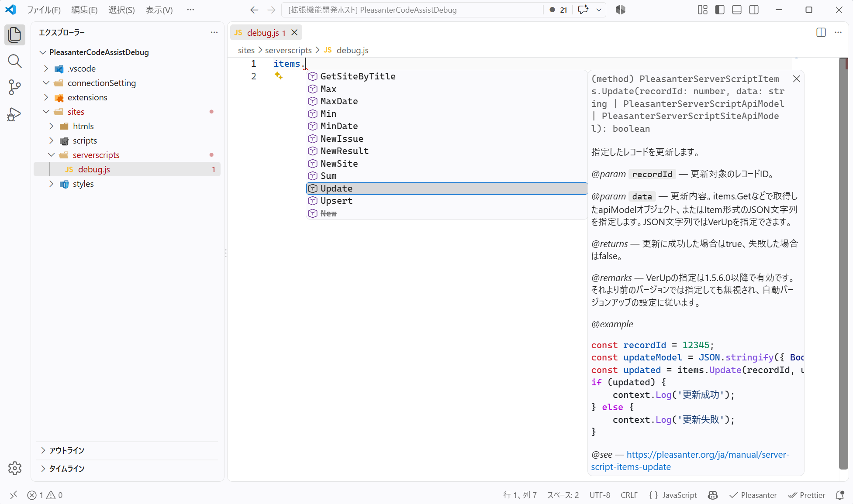Show errors and warnings in status bar
Image resolution: width=853 pixels, height=504 pixels.
point(45,495)
